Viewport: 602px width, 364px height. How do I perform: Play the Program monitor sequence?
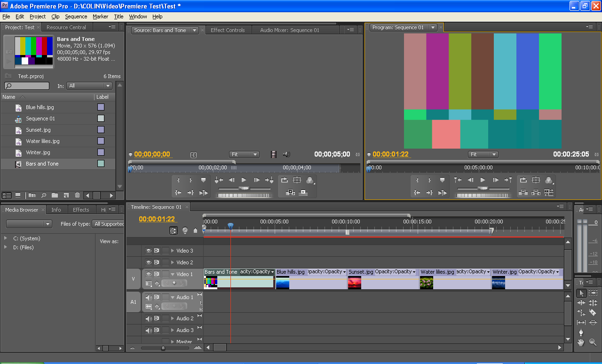[x=483, y=180]
